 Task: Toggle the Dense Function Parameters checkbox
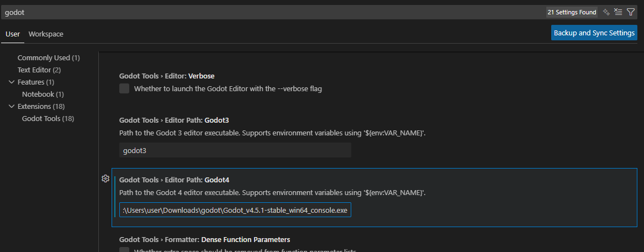124,250
